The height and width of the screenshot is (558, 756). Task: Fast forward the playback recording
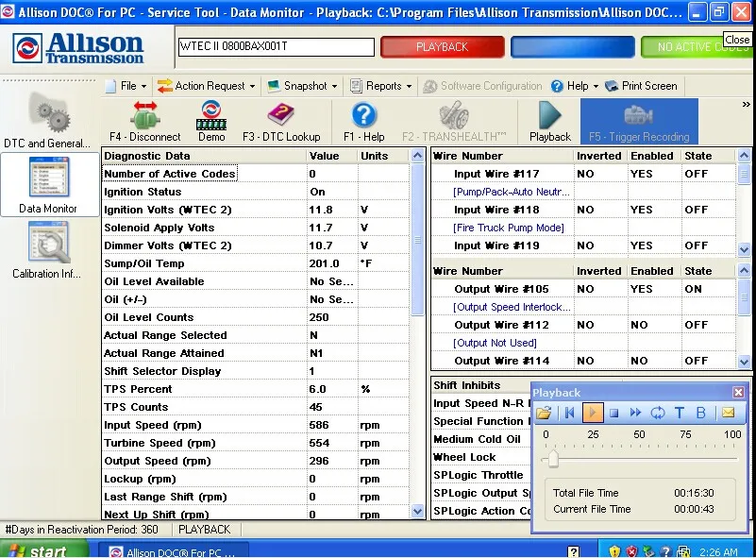pyautogui.click(x=635, y=413)
